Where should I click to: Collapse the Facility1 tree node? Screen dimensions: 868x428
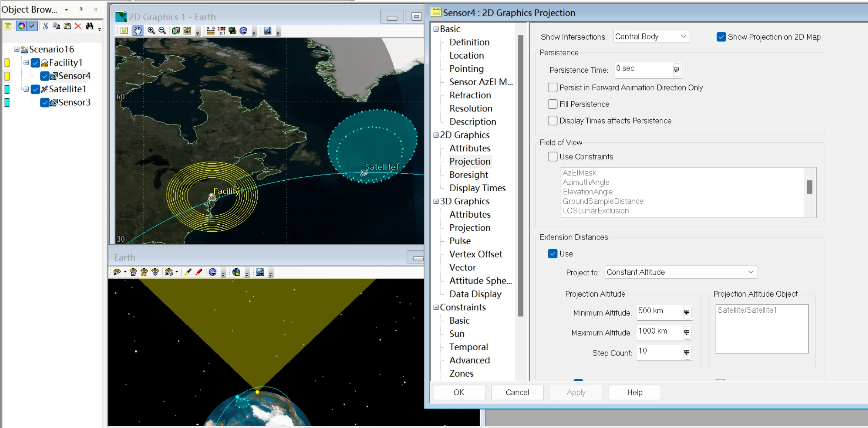(x=26, y=63)
